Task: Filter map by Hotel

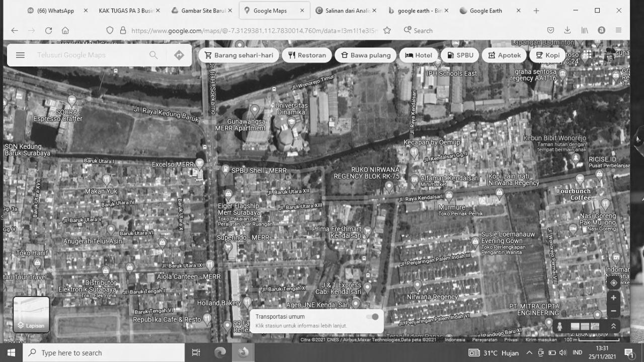Action: (x=419, y=55)
